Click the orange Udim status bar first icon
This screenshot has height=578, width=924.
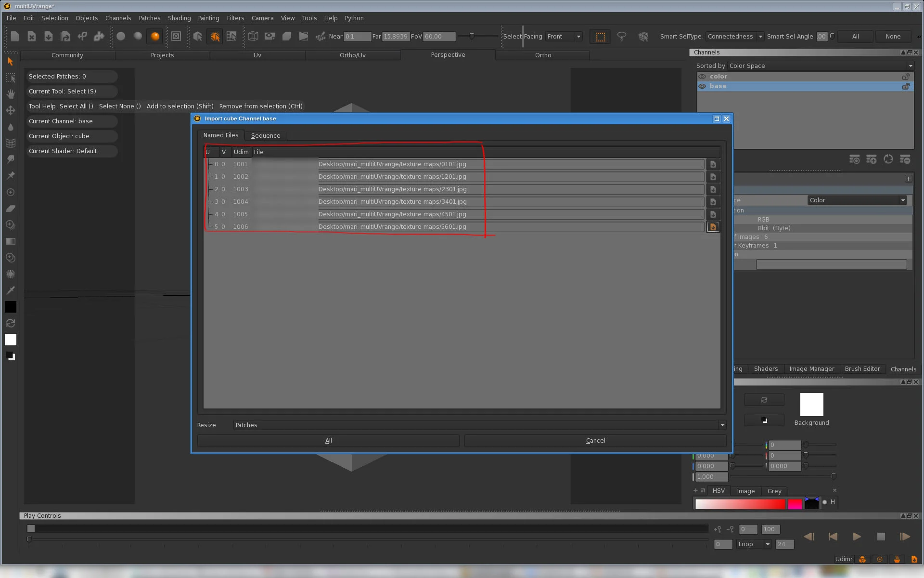[862, 559]
